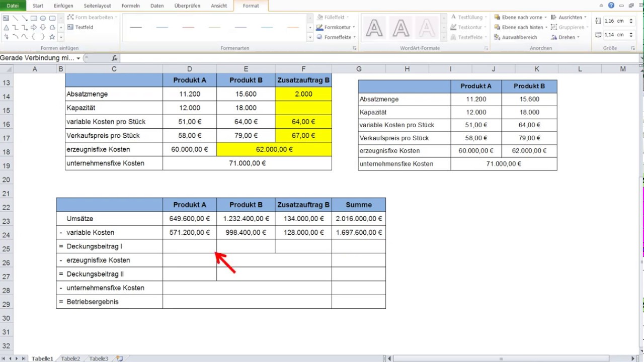
Task: Select the left brace shape
Action: (33, 37)
